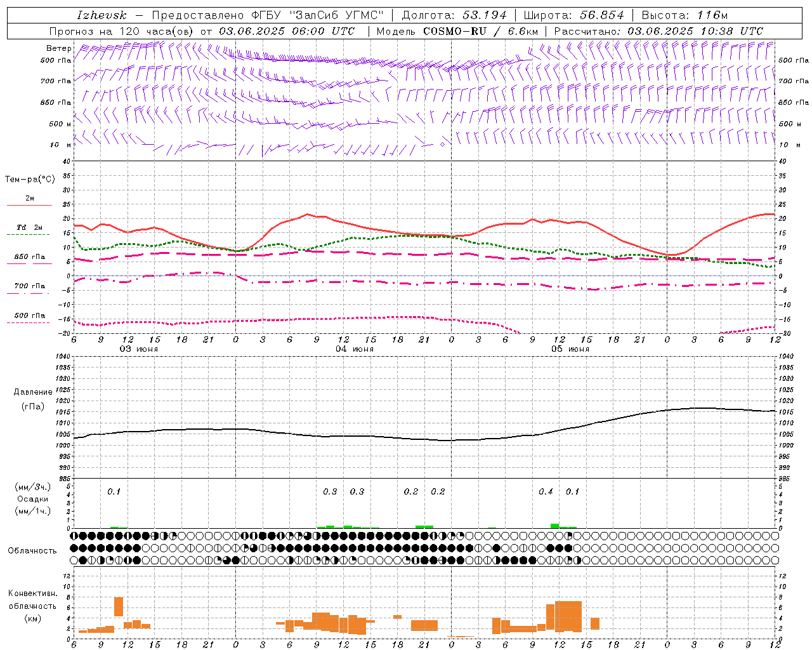Click the Тем-ра(°C) panel label
This screenshot has width=812, height=650.
click(x=30, y=180)
